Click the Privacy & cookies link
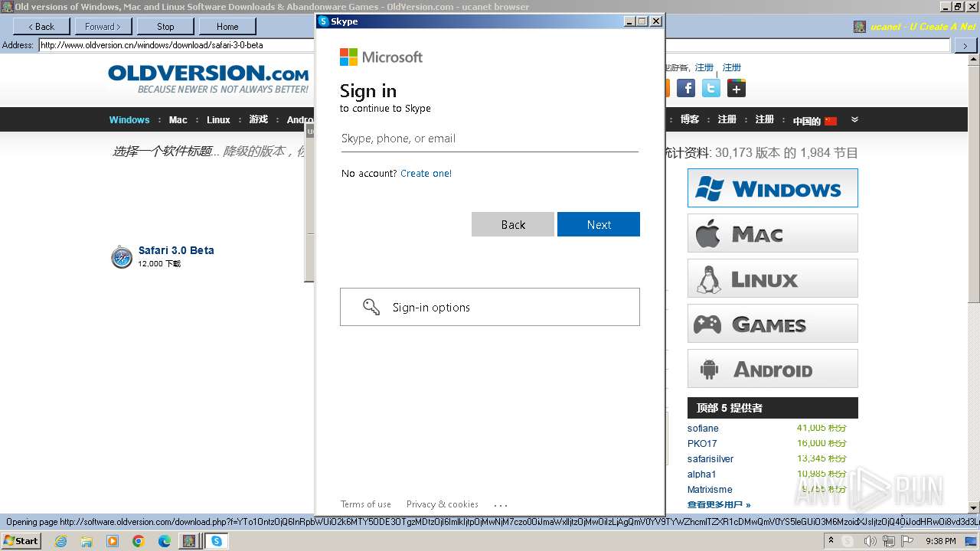This screenshot has width=980, height=551. click(443, 504)
